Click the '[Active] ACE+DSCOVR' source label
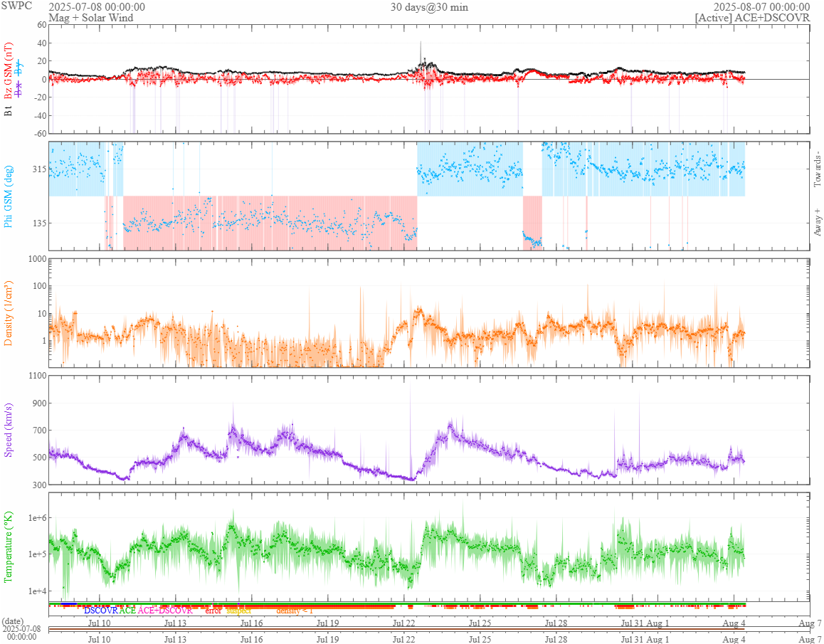Viewport: 824px width, 644px height. tap(752, 18)
